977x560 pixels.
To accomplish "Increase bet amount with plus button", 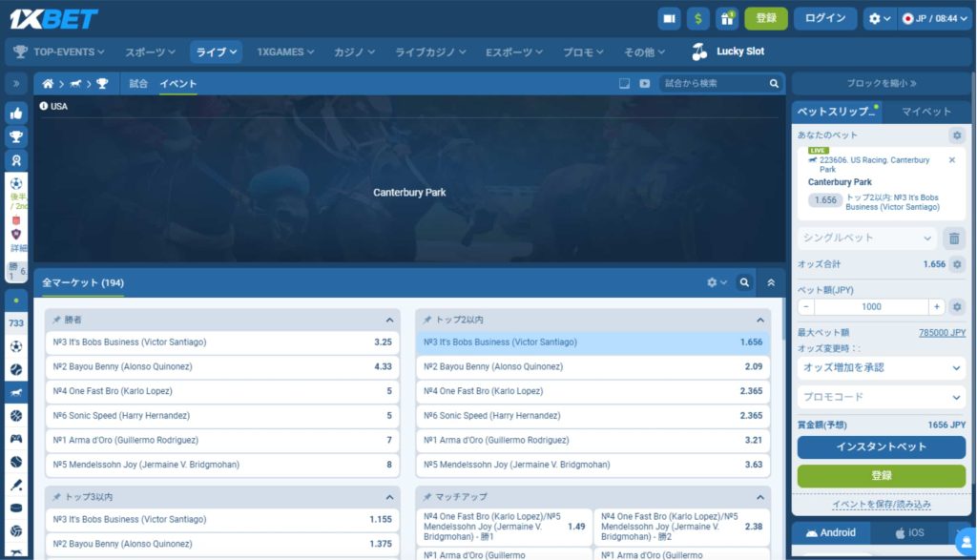I will point(937,306).
